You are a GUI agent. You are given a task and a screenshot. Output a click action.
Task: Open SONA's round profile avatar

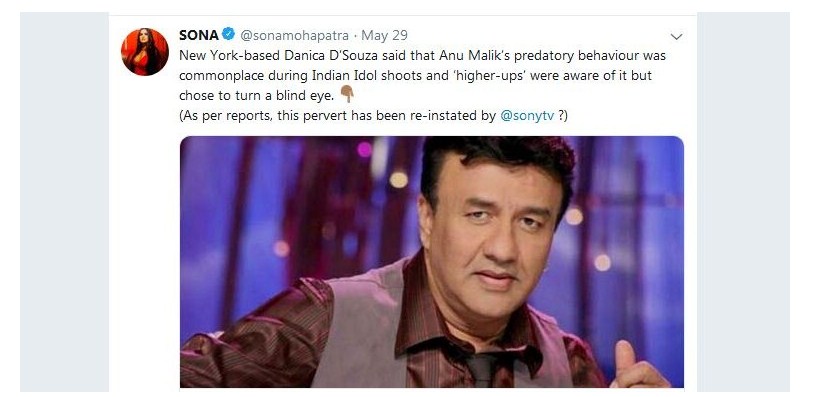[x=145, y=52]
